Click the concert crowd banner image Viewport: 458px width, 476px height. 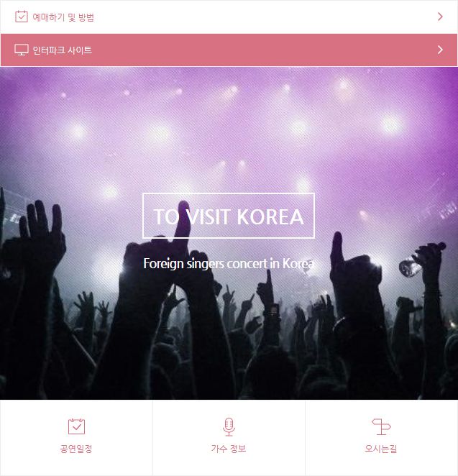pos(229,233)
